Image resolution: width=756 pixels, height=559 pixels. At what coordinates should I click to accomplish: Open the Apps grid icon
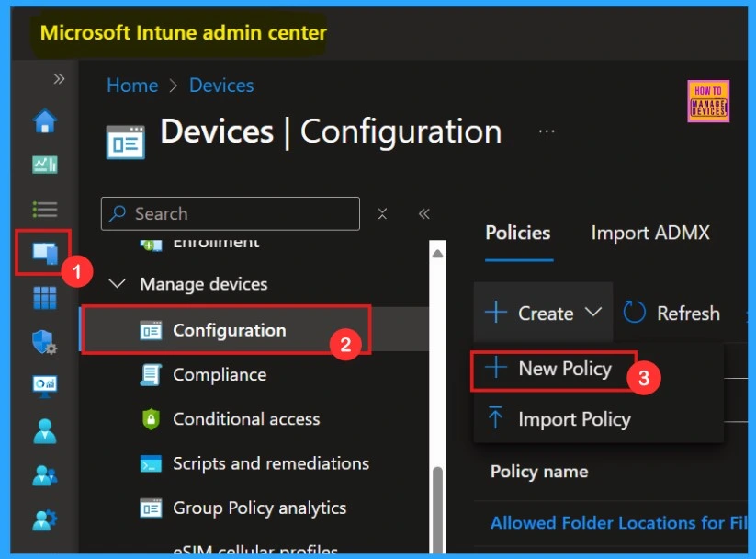pyautogui.click(x=45, y=297)
